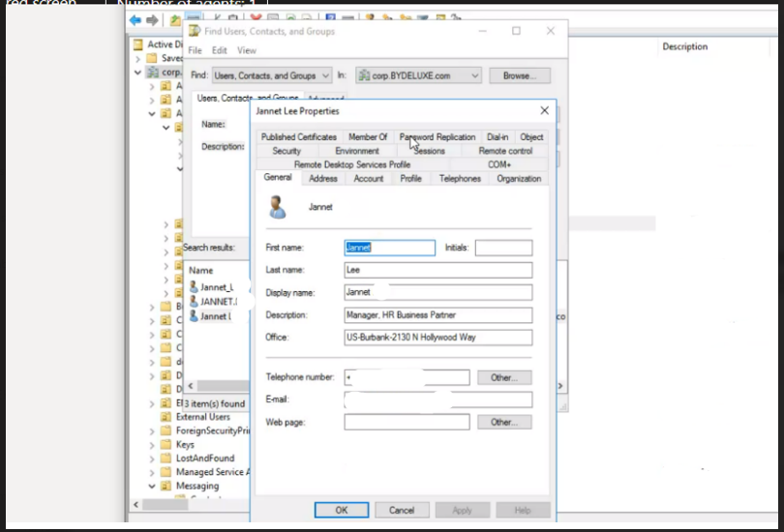The height and width of the screenshot is (532, 784).
Task: Click the corp domain icon in the tree
Action: [x=153, y=72]
